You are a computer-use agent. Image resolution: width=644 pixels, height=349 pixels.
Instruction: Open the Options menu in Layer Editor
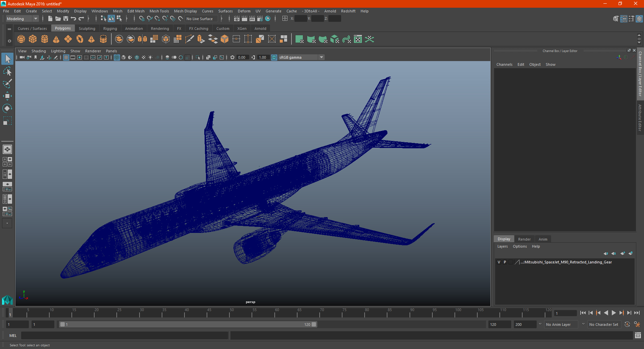(x=520, y=246)
